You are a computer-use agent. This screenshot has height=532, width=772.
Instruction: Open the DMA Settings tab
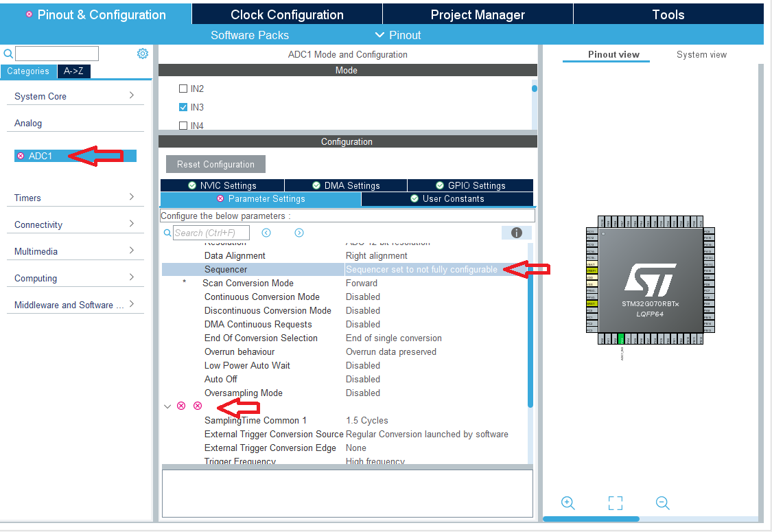click(x=346, y=185)
